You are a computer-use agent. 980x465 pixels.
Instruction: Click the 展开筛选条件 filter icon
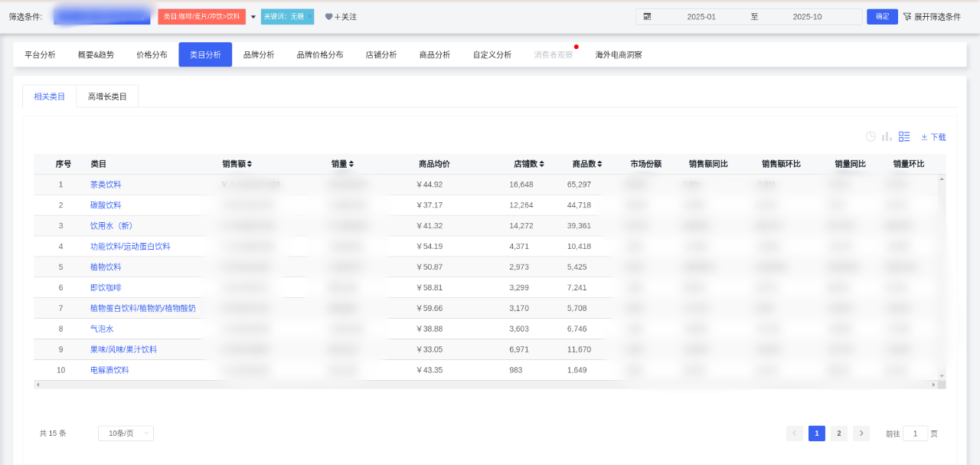[x=906, y=17]
